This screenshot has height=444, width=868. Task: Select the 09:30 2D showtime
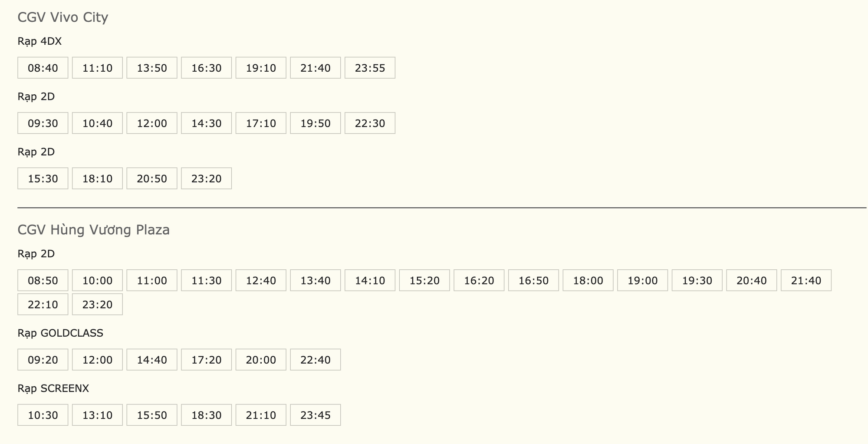43,123
